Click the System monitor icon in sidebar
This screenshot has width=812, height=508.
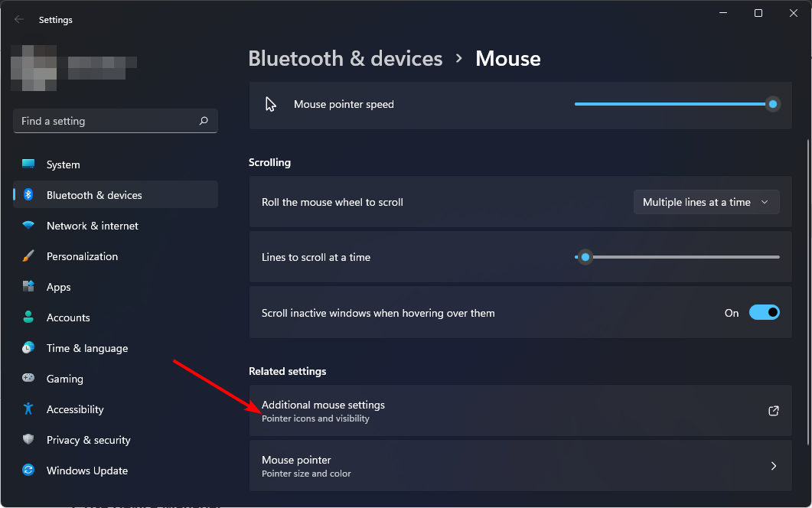[28, 164]
